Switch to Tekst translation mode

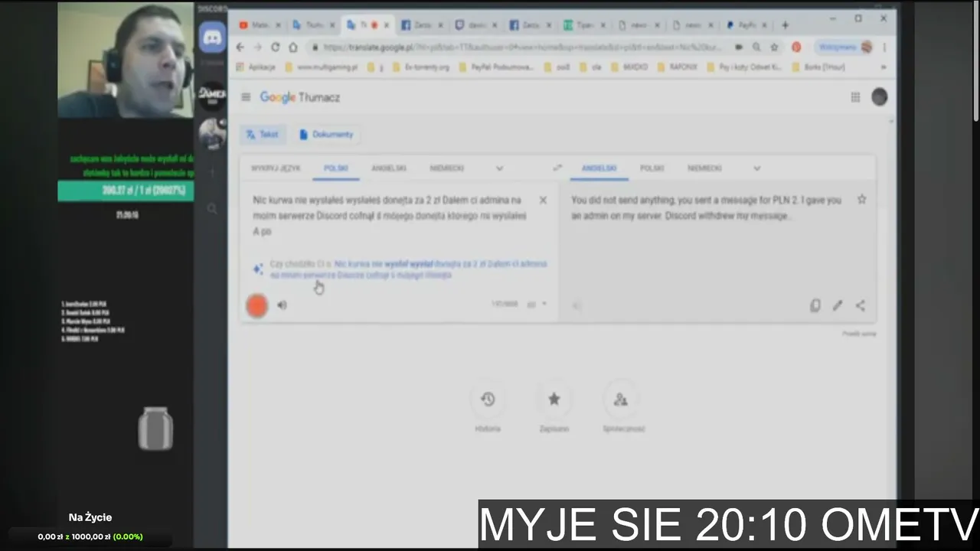262,134
